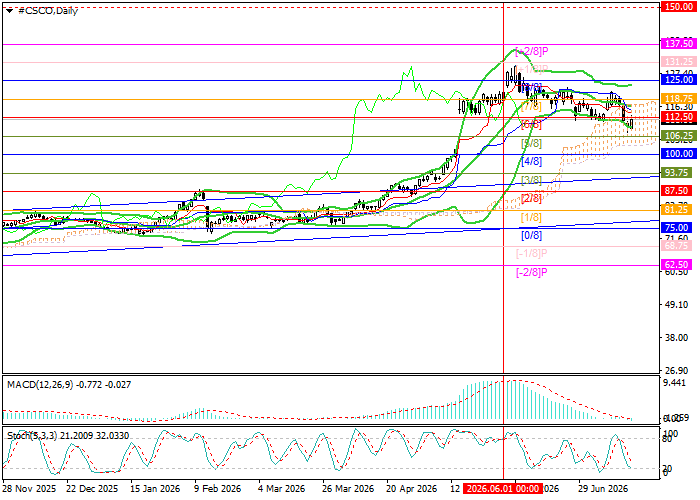Click the 20 Apr 2026 date label
700x500 pixels.
(x=412, y=489)
